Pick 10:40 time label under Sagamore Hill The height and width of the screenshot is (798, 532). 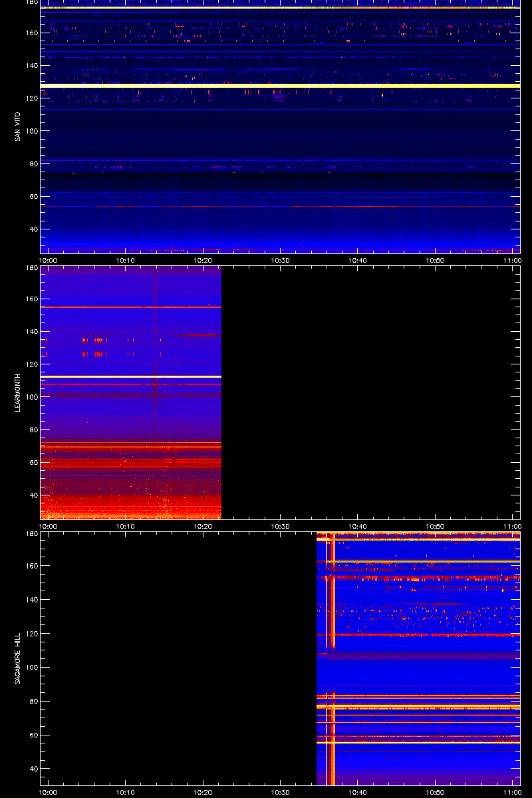(358, 792)
